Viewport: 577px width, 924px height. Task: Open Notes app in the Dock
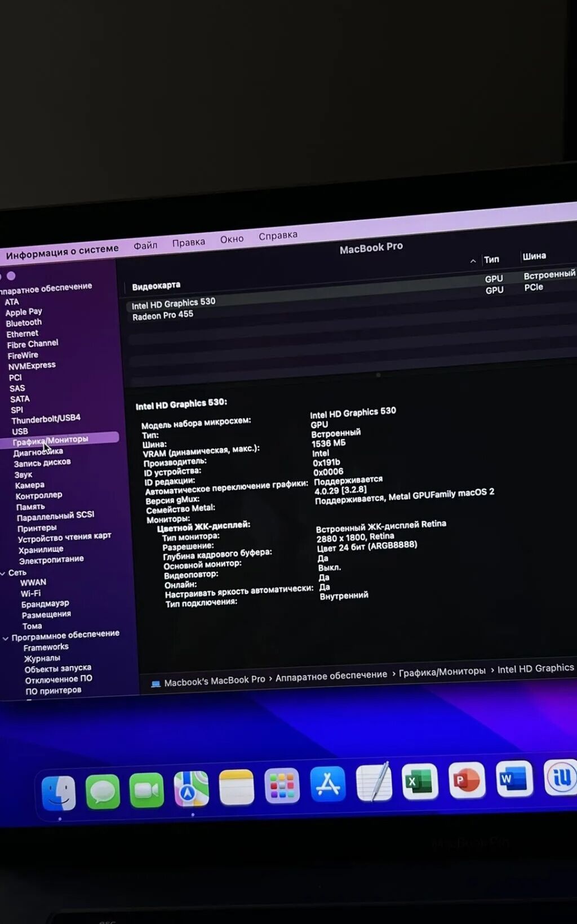point(236,787)
